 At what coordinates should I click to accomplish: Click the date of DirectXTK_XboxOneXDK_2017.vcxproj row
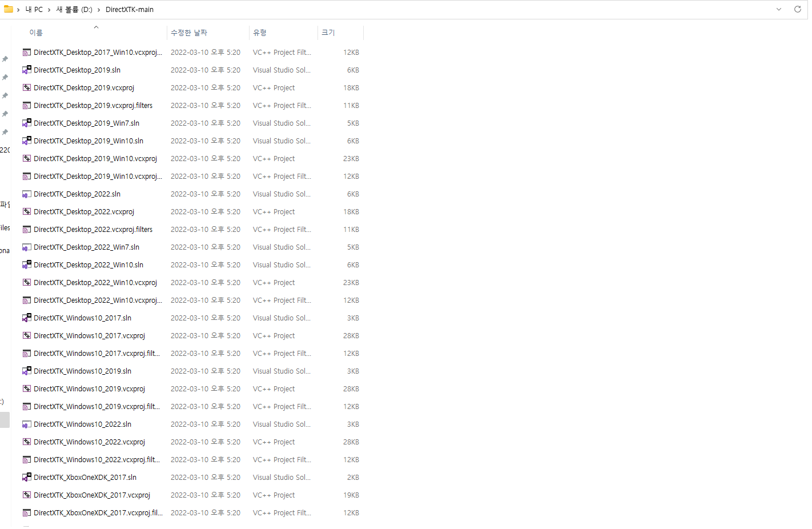[206, 495]
